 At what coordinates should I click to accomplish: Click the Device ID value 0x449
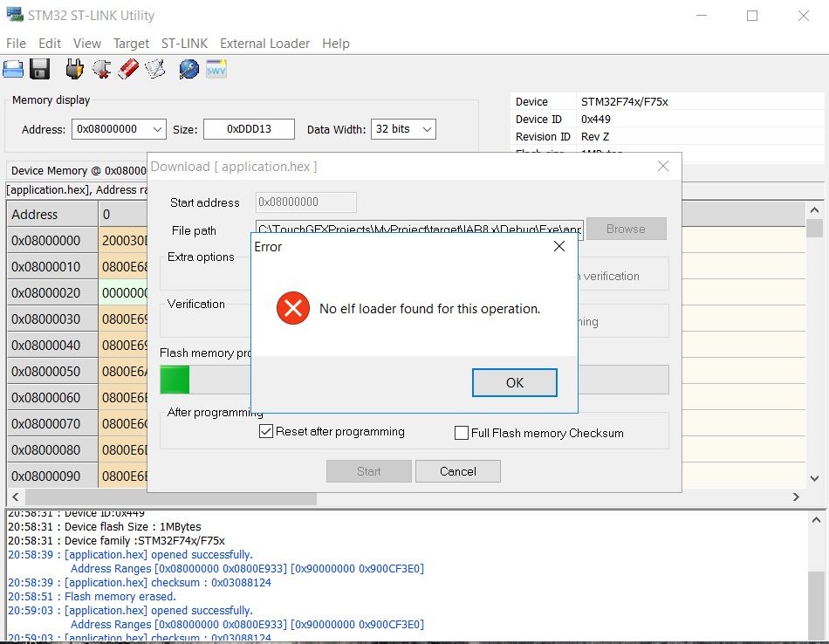click(x=596, y=119)
